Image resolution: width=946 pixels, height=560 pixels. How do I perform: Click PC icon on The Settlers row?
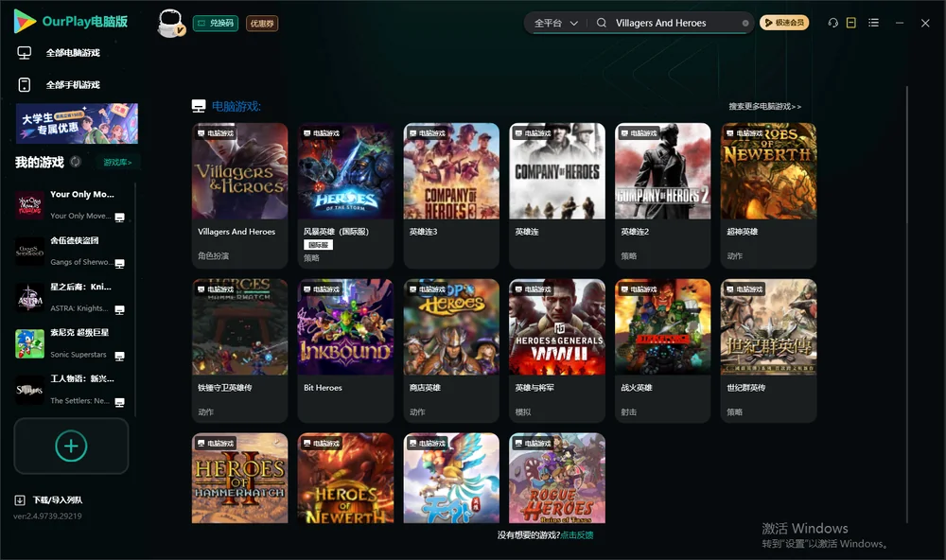tap(119, 403)
